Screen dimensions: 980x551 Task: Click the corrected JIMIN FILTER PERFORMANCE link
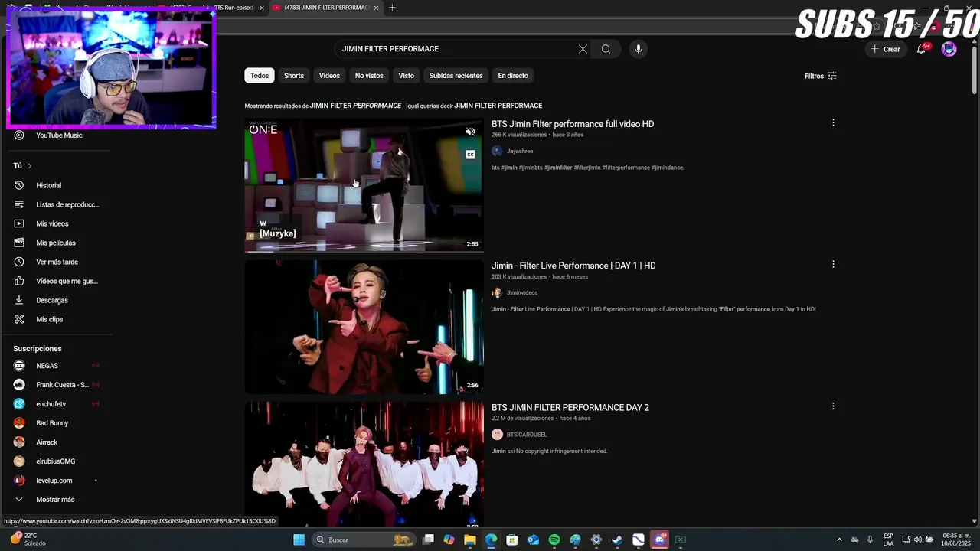(x=355, y=106)
